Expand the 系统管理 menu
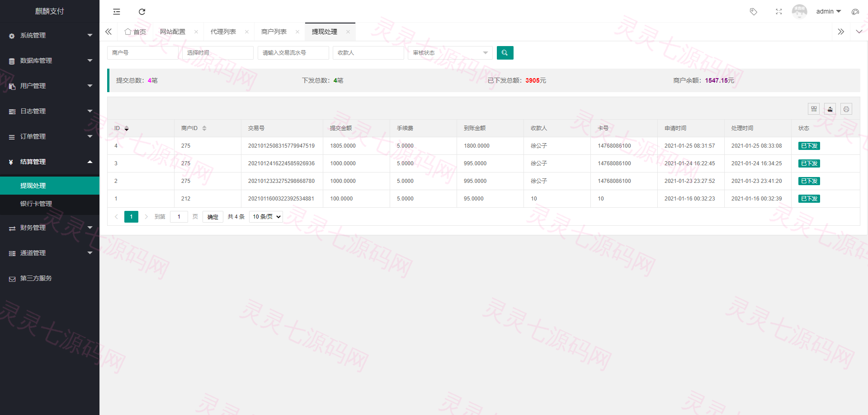 pos(50,35)
